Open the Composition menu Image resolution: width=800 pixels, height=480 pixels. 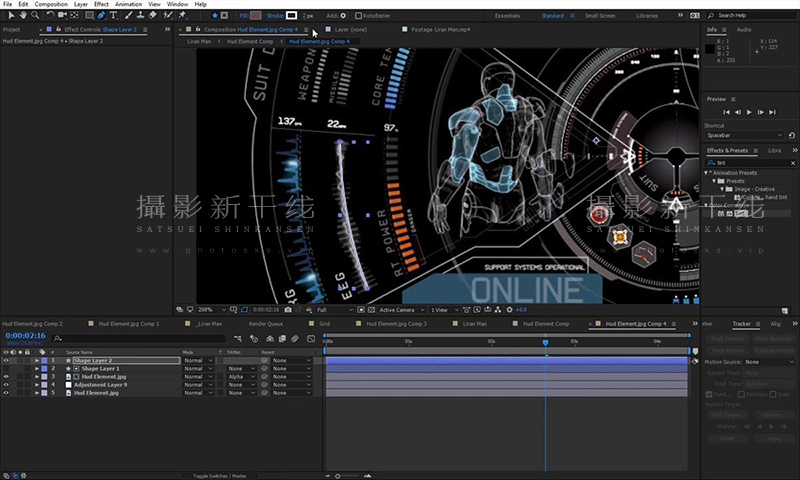(x=51, y=4)
